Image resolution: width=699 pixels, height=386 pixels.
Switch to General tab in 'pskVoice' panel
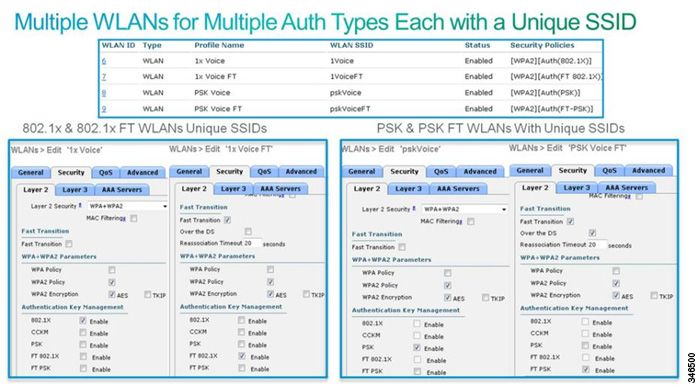361,172
